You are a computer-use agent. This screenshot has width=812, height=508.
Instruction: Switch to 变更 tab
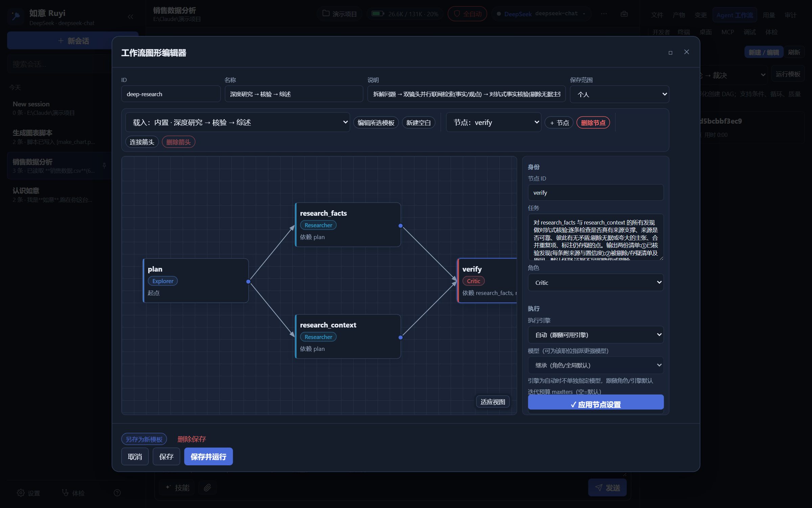[x=700, y=15]
